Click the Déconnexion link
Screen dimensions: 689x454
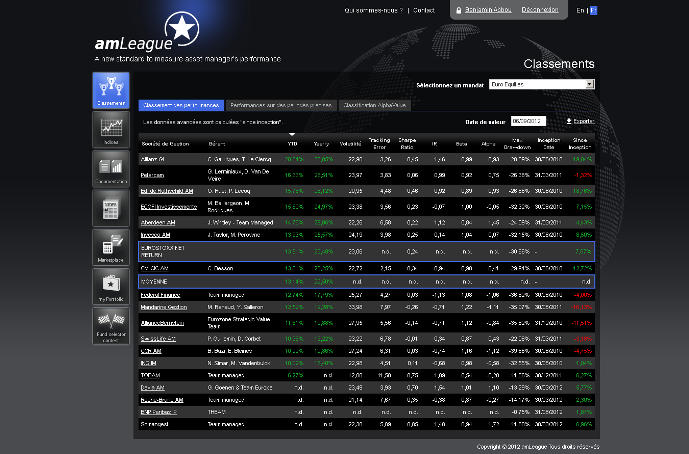click(x=540, y=10)
